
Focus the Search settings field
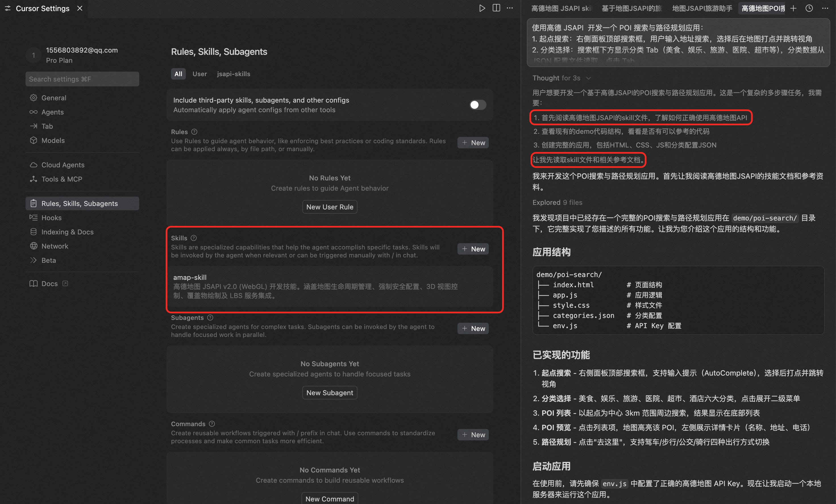coord(82,79)
